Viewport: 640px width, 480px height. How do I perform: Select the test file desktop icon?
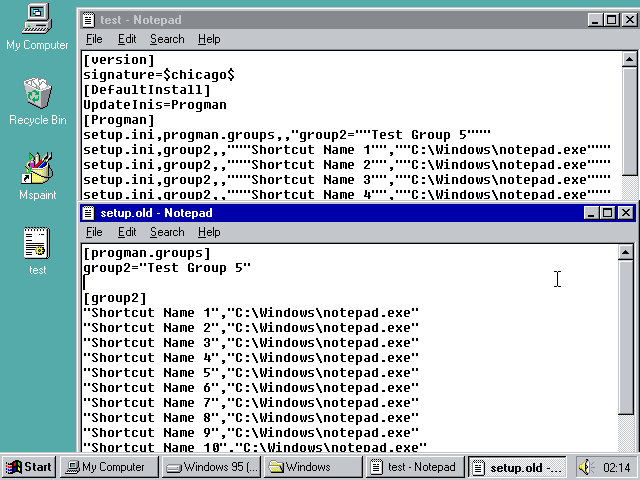[x=37, y=244]
